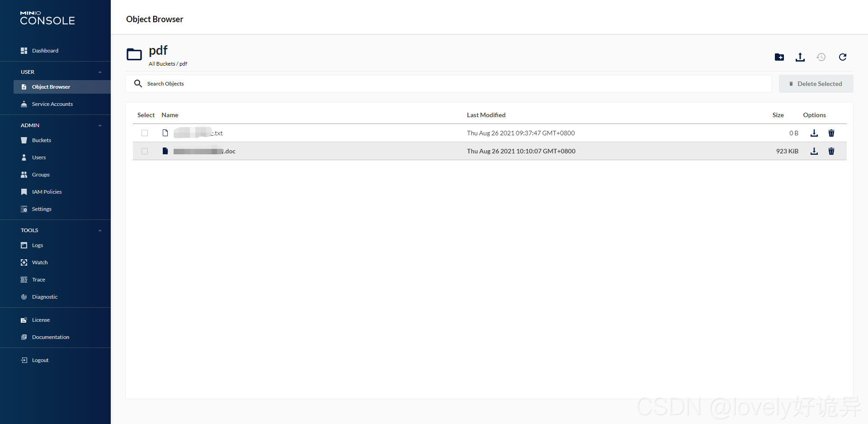
Task: Tick the checkbox for the .txt file
Action: [145, 133]
